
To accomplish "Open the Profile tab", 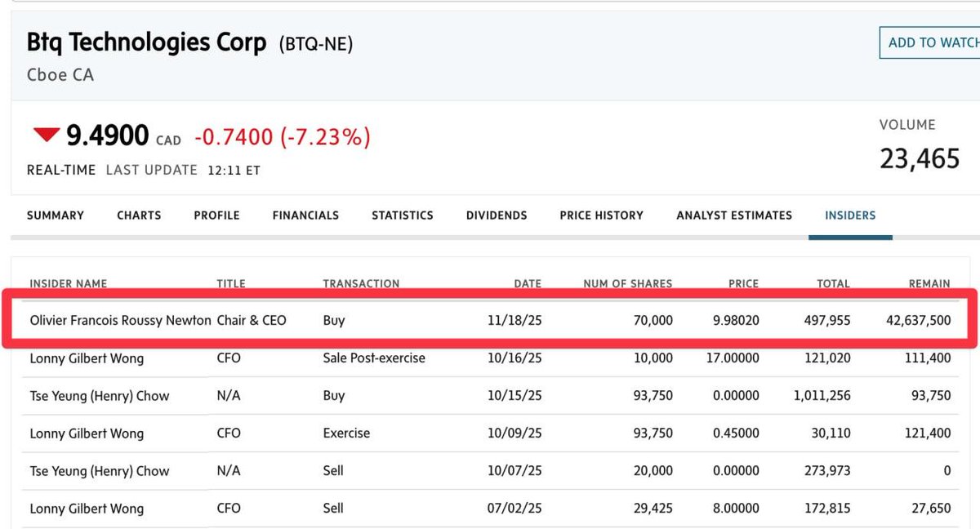I will click(216, 216).
